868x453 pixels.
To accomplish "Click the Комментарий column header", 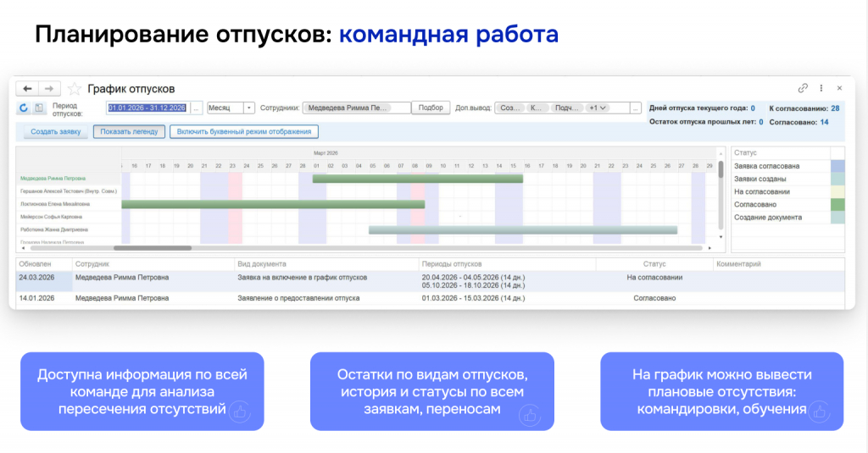I will click(779, 264).
